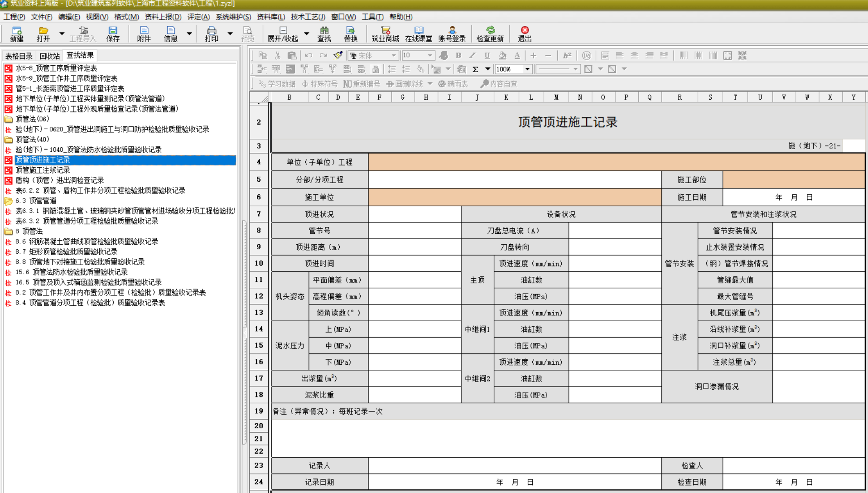Click the undo arrow icon
This screenshot has width=868, height=493.
click(309, 55)
